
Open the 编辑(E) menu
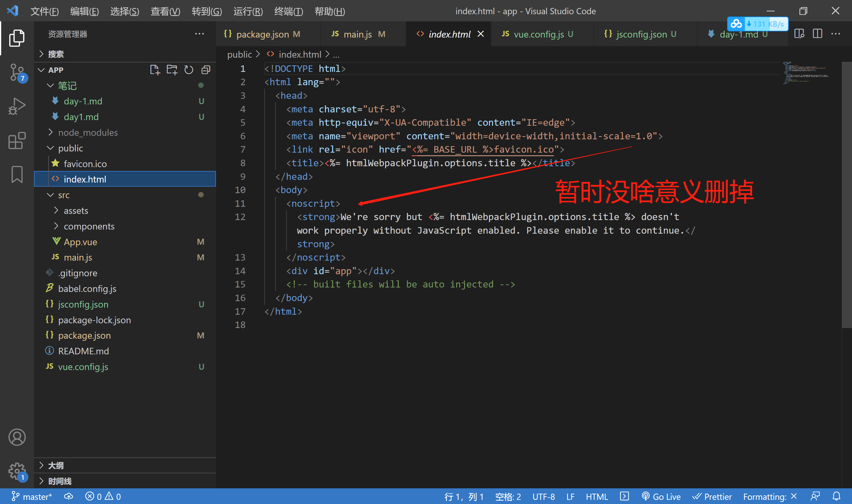click(85, 11)
